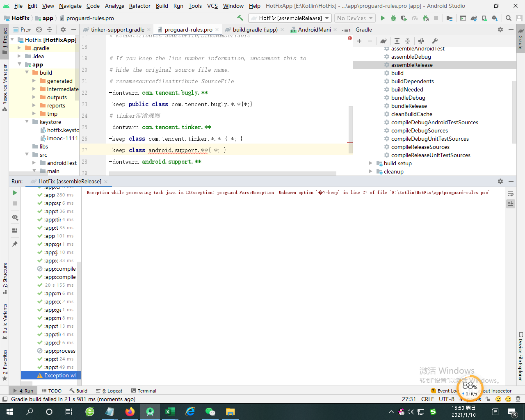Open the Terminal tool window tab
Image resolution: width=525 pixels, height=420 pixels.
pos(144,391)
